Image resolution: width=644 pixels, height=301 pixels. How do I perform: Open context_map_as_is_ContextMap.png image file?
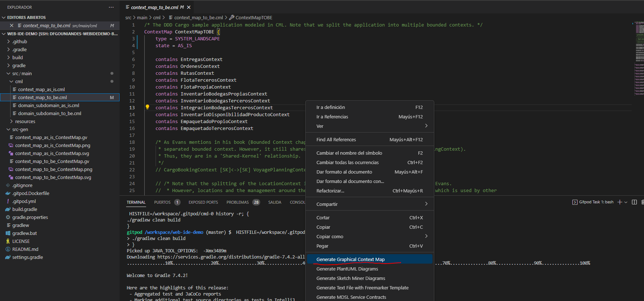pyautogui.click(x=53, y=145)
